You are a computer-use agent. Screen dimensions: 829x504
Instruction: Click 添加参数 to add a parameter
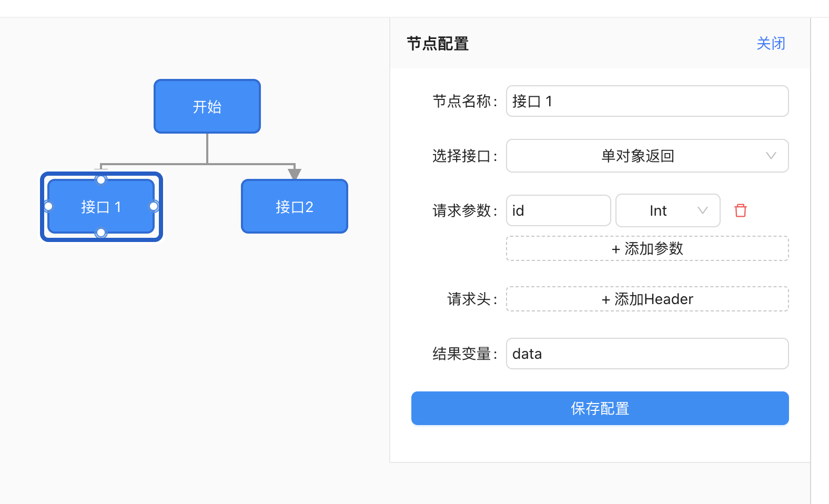[647, 248]
